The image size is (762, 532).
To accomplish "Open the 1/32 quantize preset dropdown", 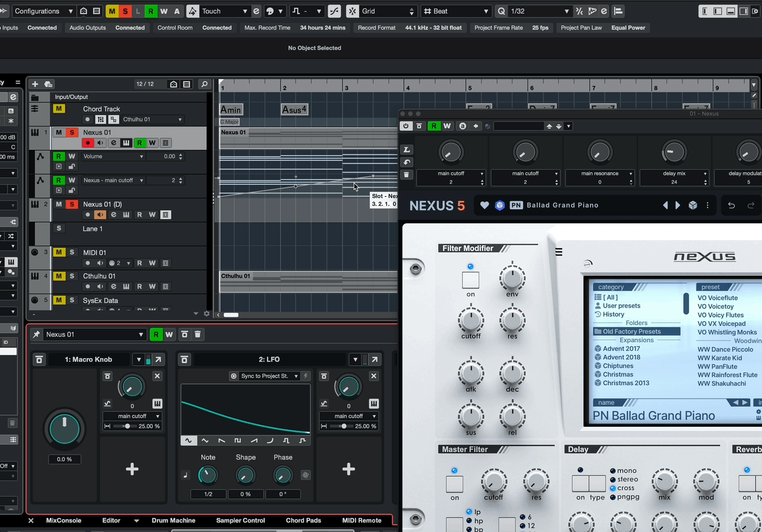I will (540, 11).
